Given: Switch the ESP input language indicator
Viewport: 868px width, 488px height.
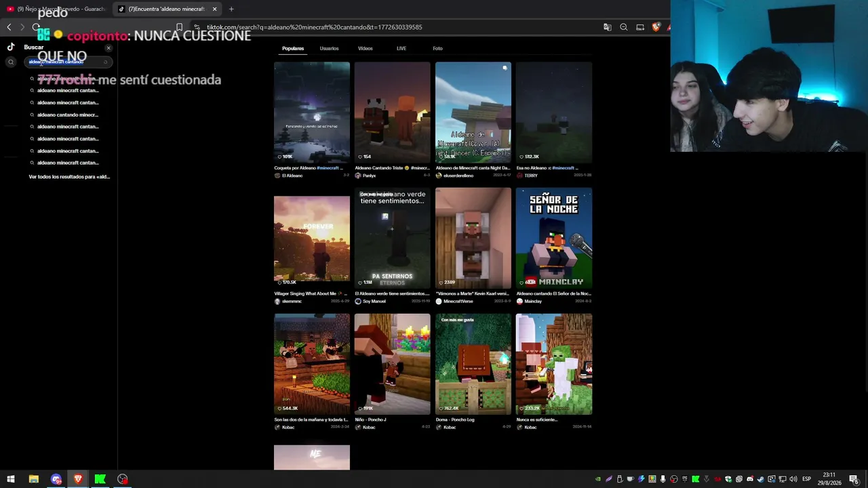Looking at the screenshot, I should [x=806, y=479].
